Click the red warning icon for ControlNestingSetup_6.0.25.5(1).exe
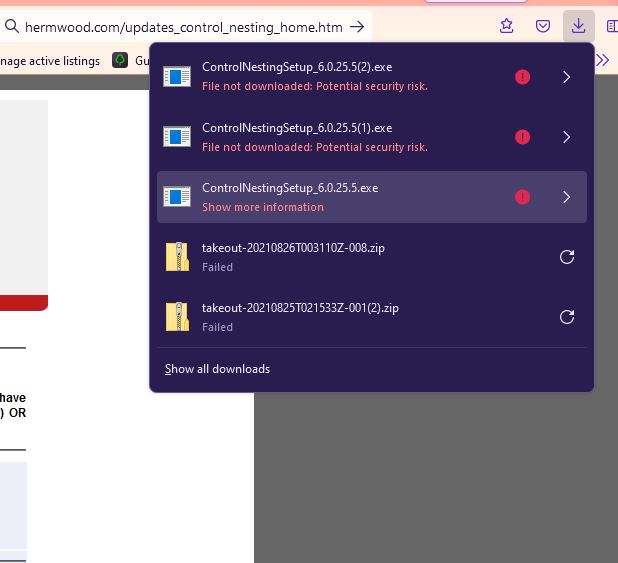The width and height of the screenshot is (618, 563). [522, 137]
